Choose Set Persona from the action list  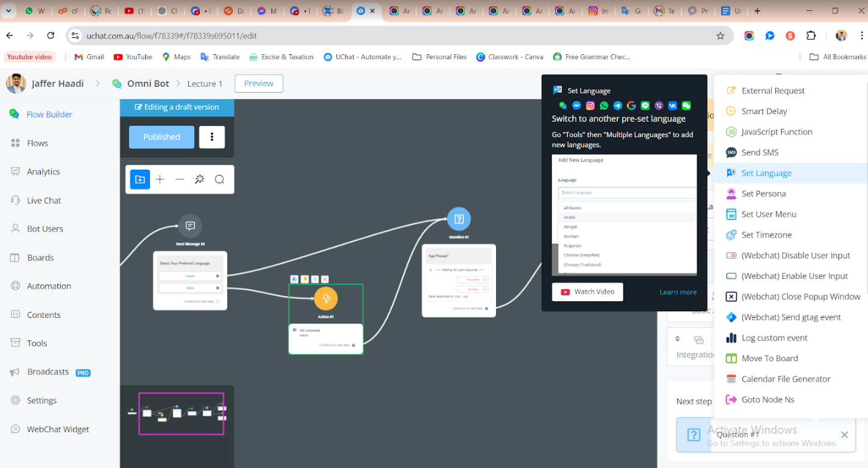pyautogui.click(x=763, y=193)
